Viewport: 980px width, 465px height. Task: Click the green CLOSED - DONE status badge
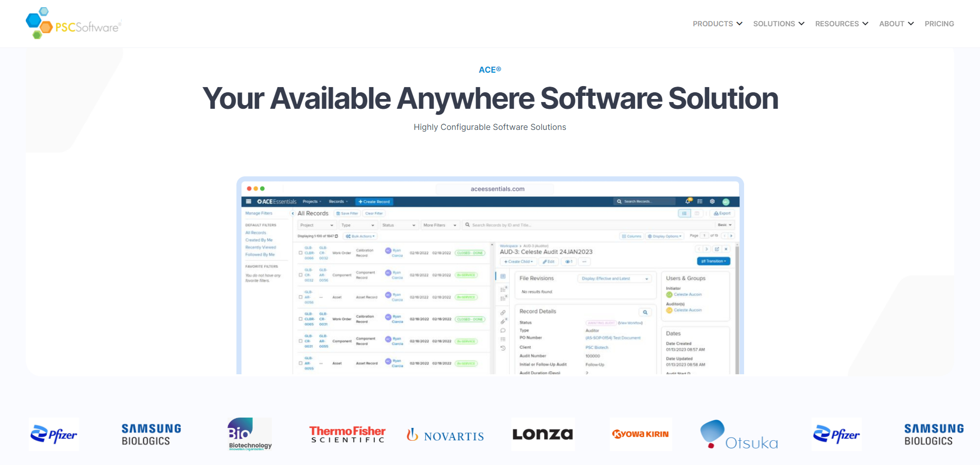click(x=470, y=253)
